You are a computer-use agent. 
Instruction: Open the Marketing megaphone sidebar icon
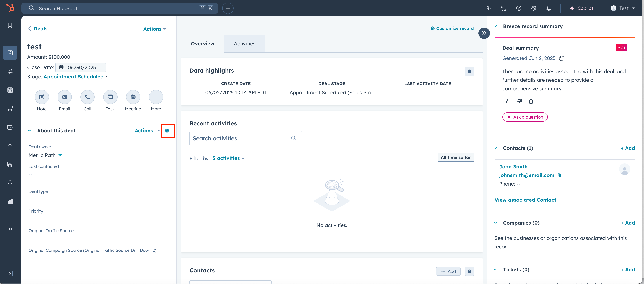coord(10,71)
